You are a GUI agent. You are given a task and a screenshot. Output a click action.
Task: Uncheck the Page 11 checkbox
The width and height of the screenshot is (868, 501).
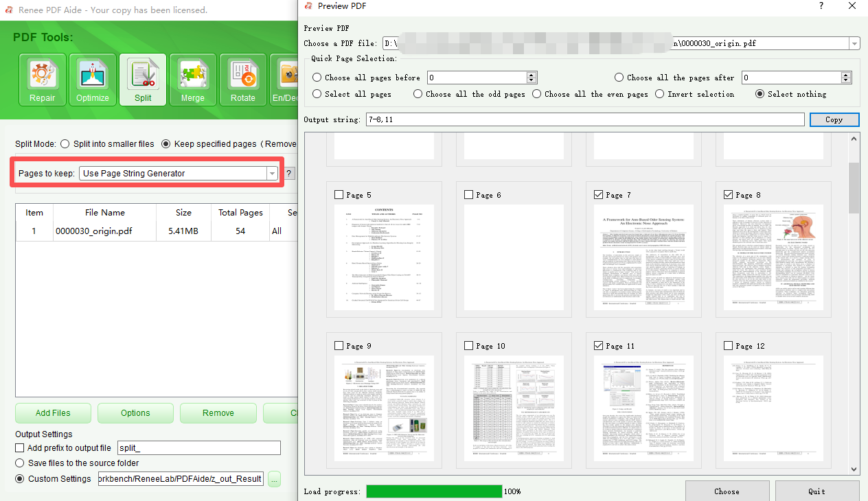(x=598, y=346)
